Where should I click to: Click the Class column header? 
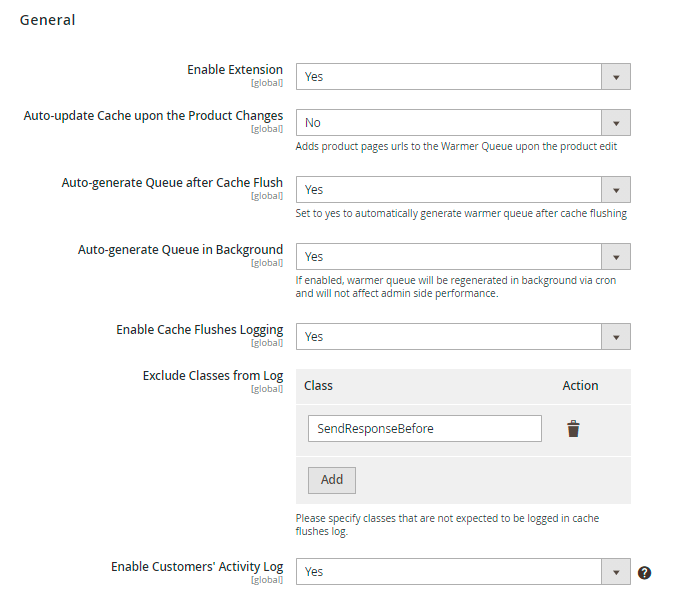(318, 386)
